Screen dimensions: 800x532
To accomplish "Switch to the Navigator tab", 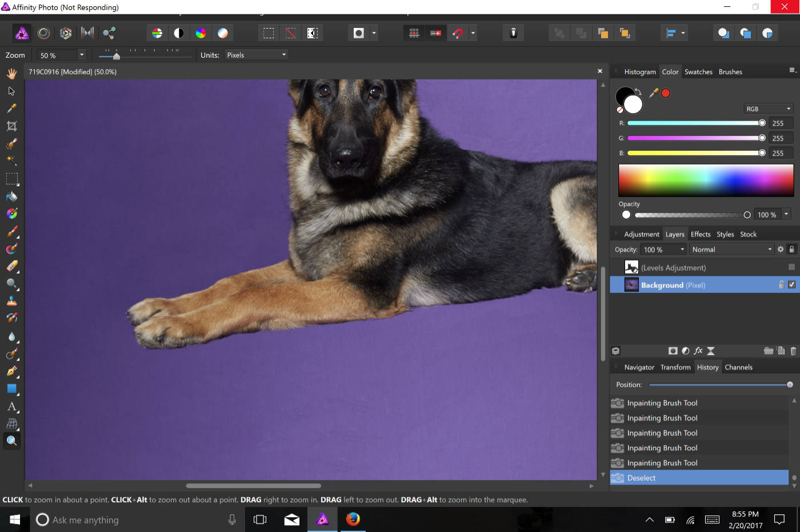I will [639, 367].
